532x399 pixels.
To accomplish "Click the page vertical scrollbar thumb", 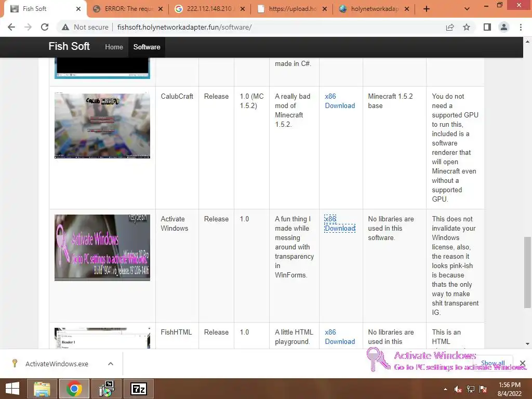I will point(527,272).
